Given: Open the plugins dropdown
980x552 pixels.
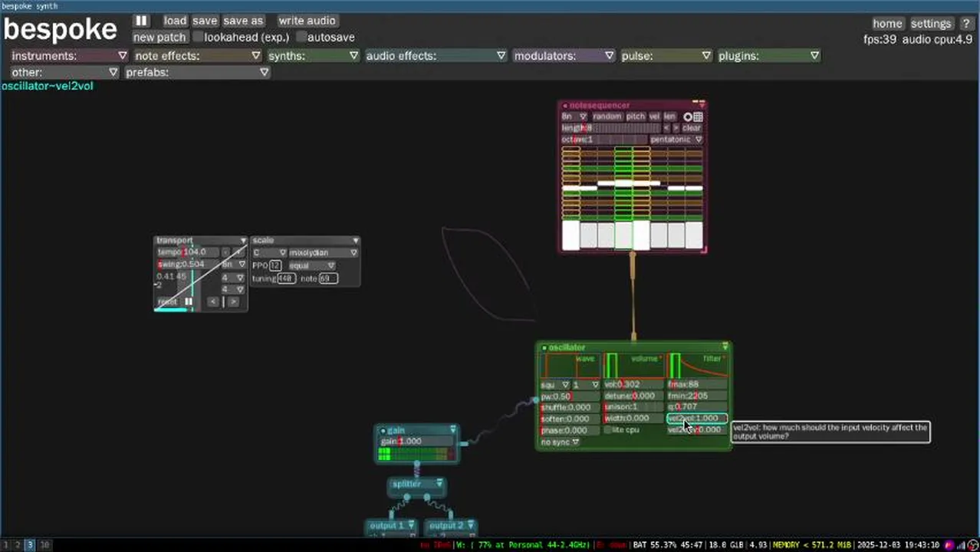Looking at the screenshot, I should (x=768, y=56).
